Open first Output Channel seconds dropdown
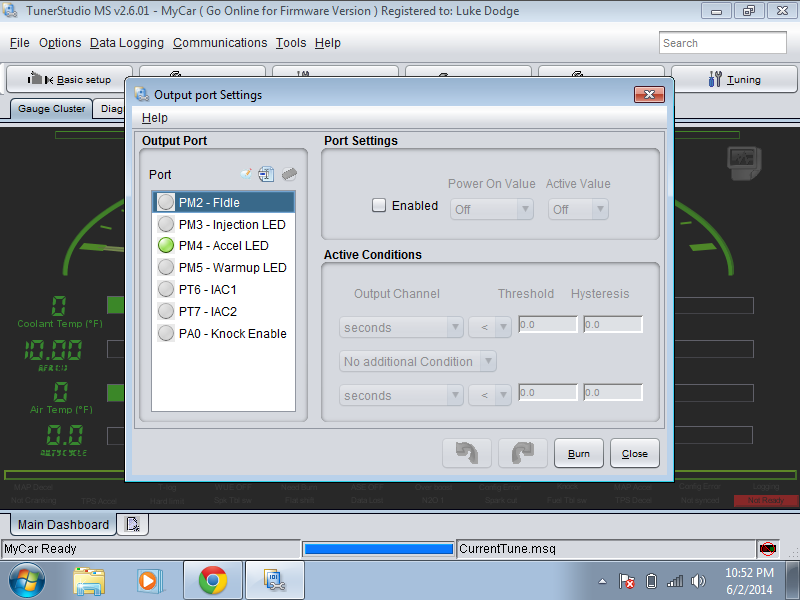Image resolution: width=800 pixels, height=600 pixels. pos(401,327)
